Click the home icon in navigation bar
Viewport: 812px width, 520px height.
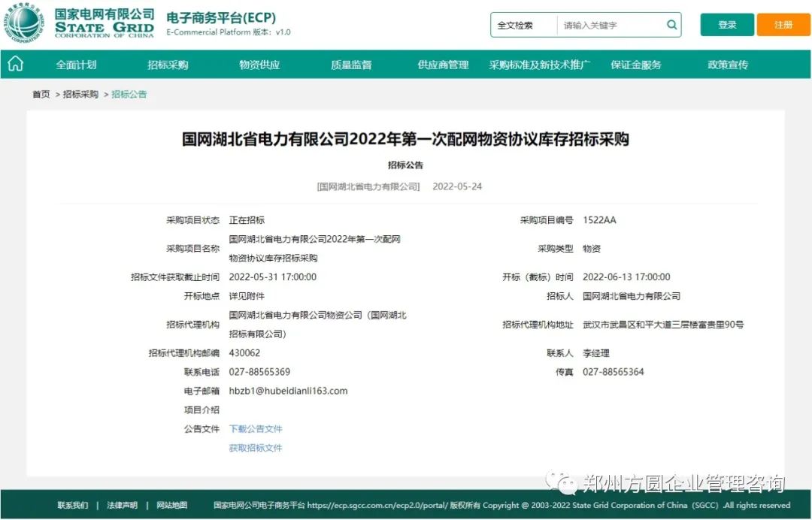pyautogui.click(x=16, y=64)
